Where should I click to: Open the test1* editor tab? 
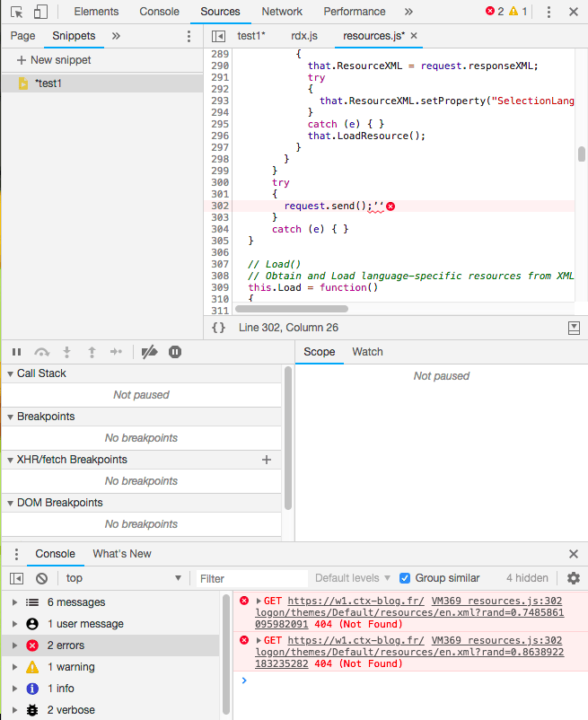pos(251,36)
